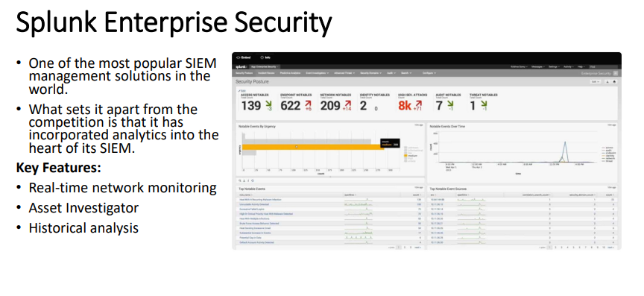This screenshot has width=644, height=296.
Task: Click the refresh icon below the urgency chart
Action: click(x=253, y=180)
